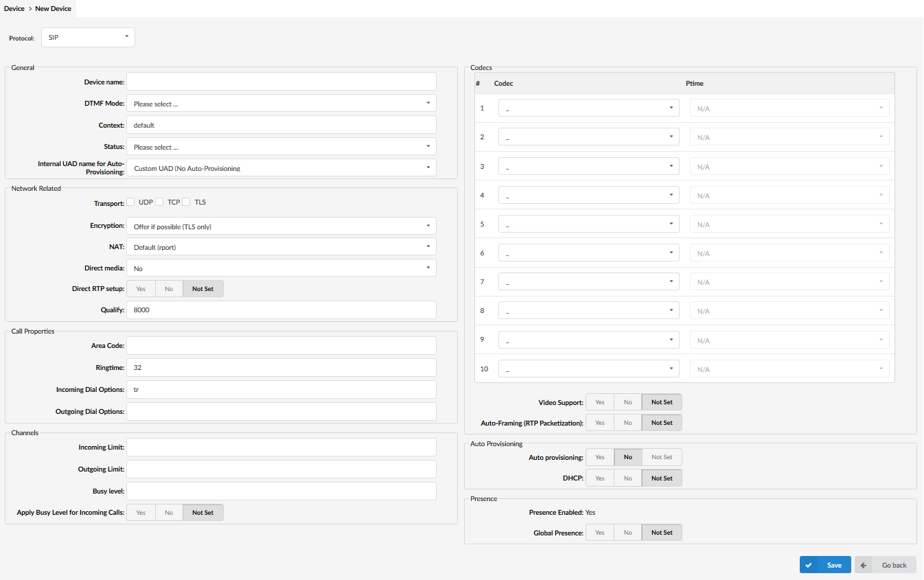This screenshot has height=580, width=924.
Task: Open the NAT dropdown
Action: [x=281, y=247]
